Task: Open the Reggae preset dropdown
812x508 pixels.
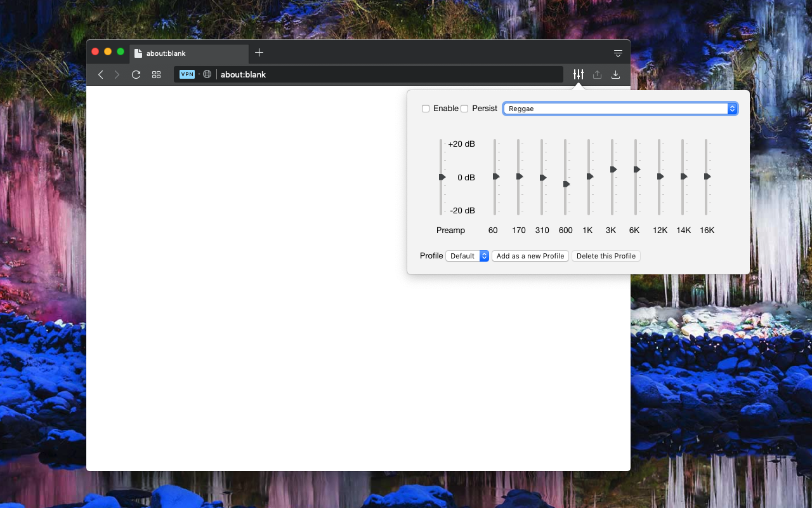Action: point(620,109)
